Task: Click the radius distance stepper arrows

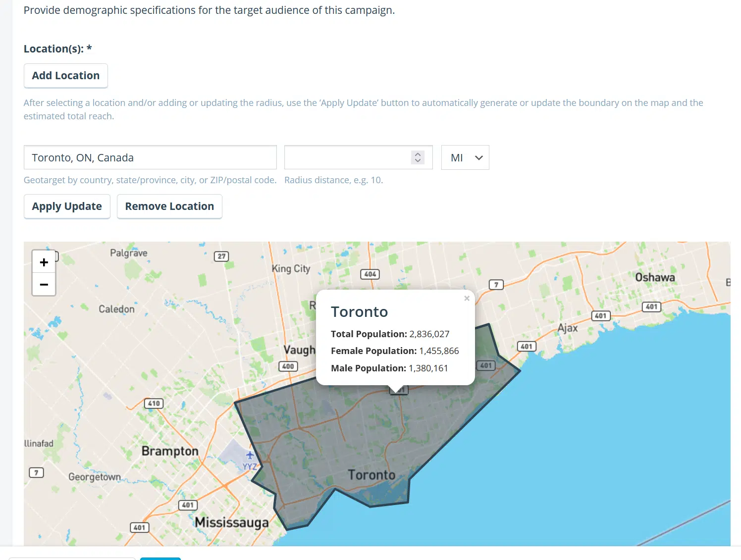Action: 418,157
